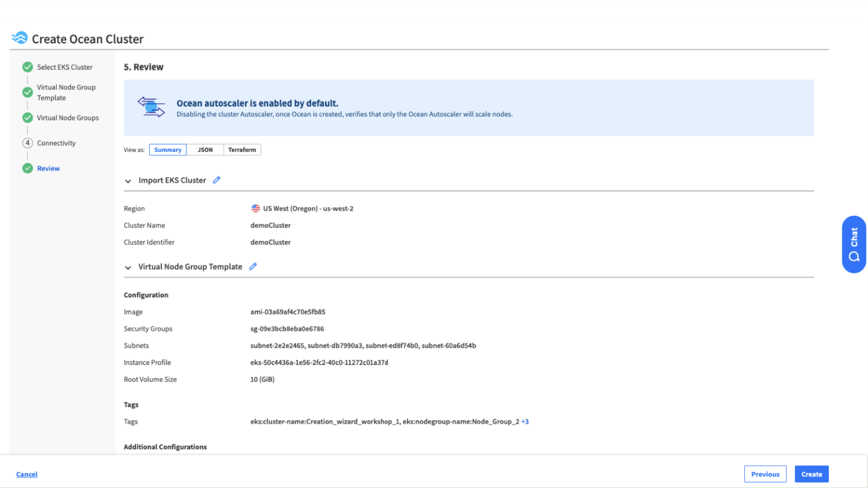The width and height of the screenshot is (868, 488).
Task: Expand the +3 additional tags
Action: [525, 422]
